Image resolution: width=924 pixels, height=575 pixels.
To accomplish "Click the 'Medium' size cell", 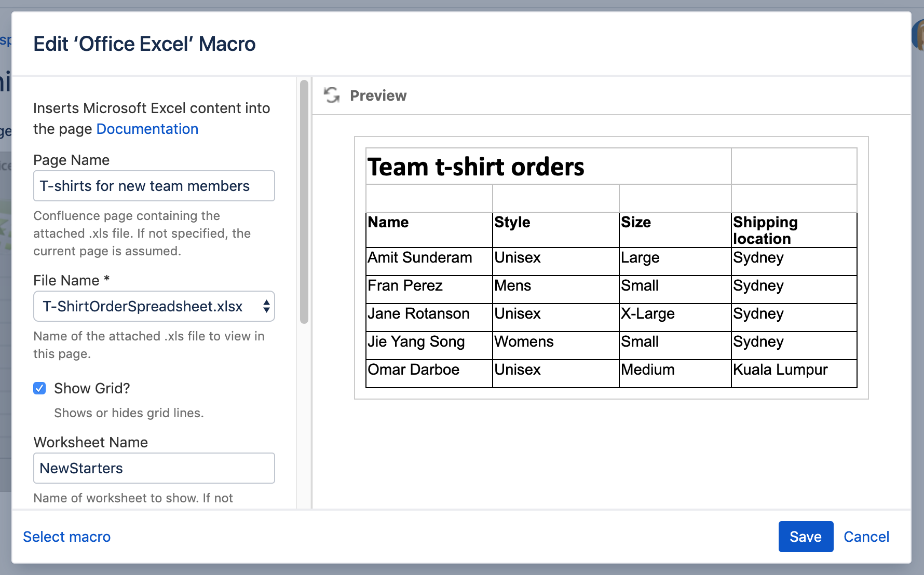I will tap(675, 374).
